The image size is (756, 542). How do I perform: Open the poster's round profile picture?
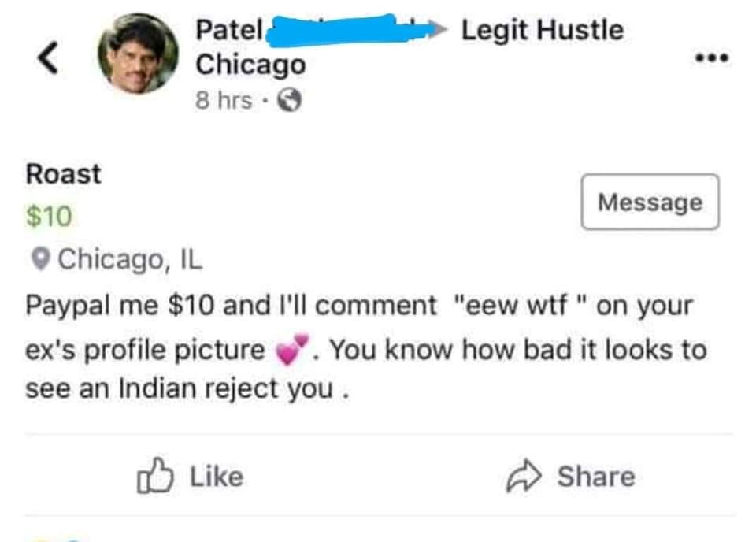pos(138,54)
